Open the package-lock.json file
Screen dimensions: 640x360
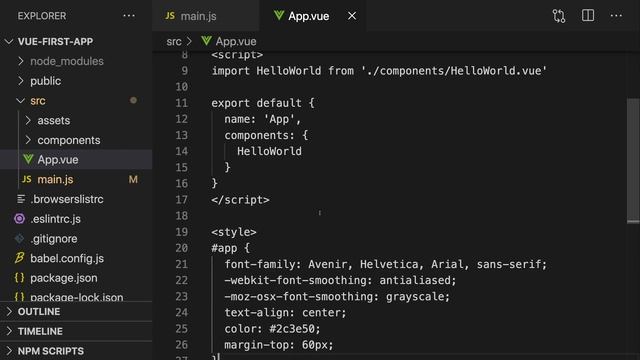(x=76, y=296)
